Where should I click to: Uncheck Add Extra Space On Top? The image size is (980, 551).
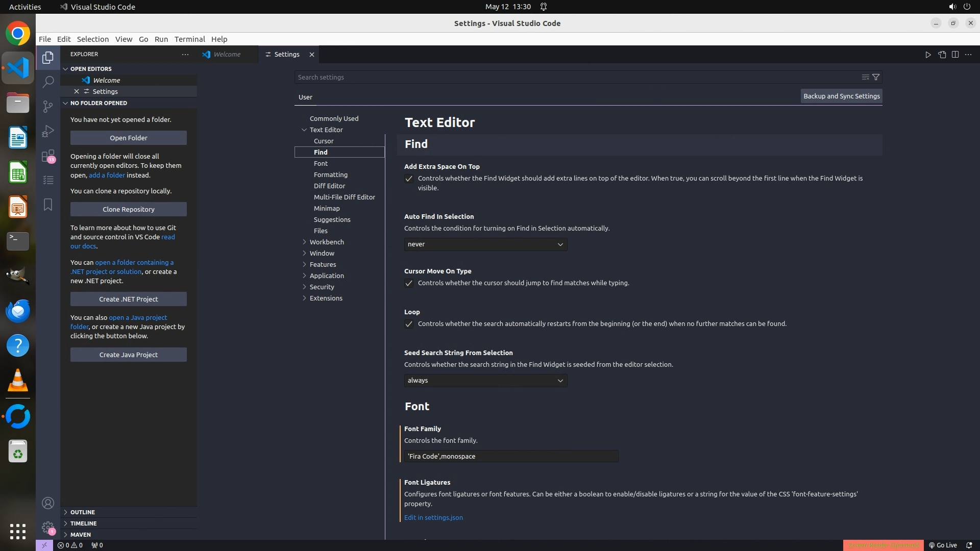click(x=409, y=179)
